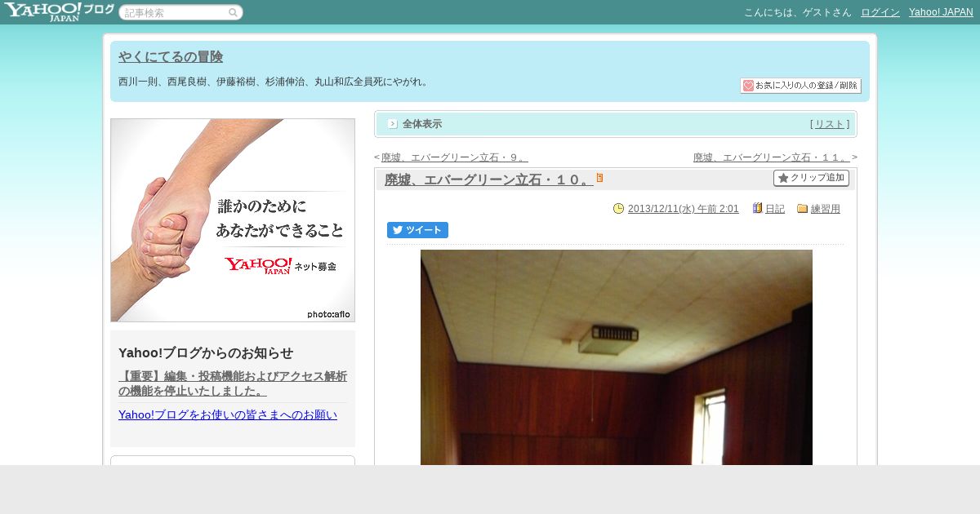980x514 pixels.
Task: Open the 【重要】編集・投稿機能 notice link
Action: [233, 383]
